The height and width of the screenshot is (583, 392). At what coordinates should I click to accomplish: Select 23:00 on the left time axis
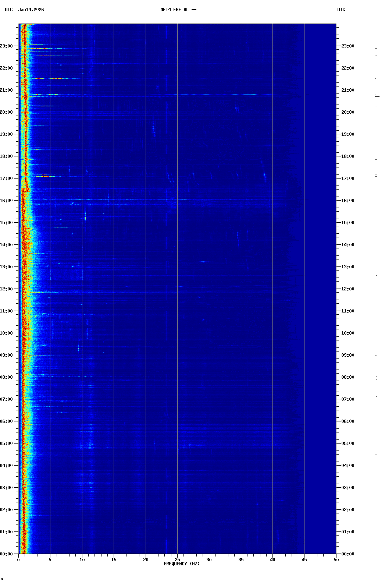point(7,46)
